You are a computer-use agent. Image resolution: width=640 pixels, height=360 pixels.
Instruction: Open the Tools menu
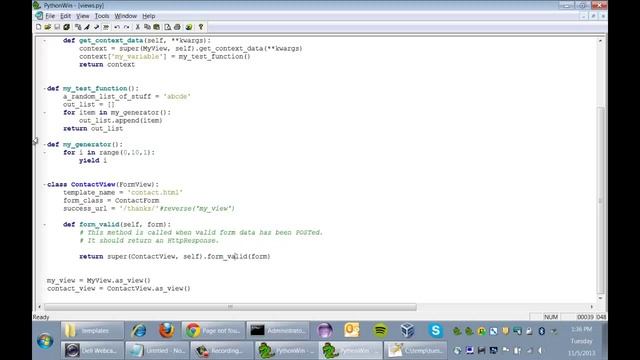click(x=102, y=16)
